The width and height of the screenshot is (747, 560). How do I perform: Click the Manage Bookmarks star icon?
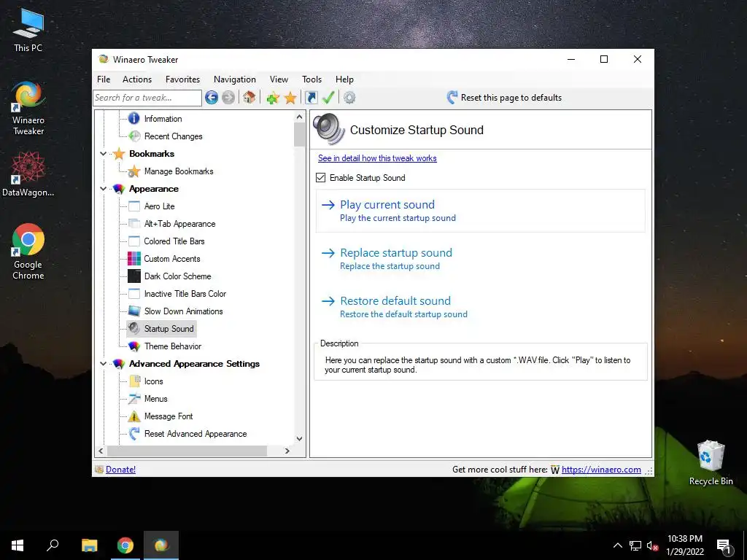click(x=134, y=171)
